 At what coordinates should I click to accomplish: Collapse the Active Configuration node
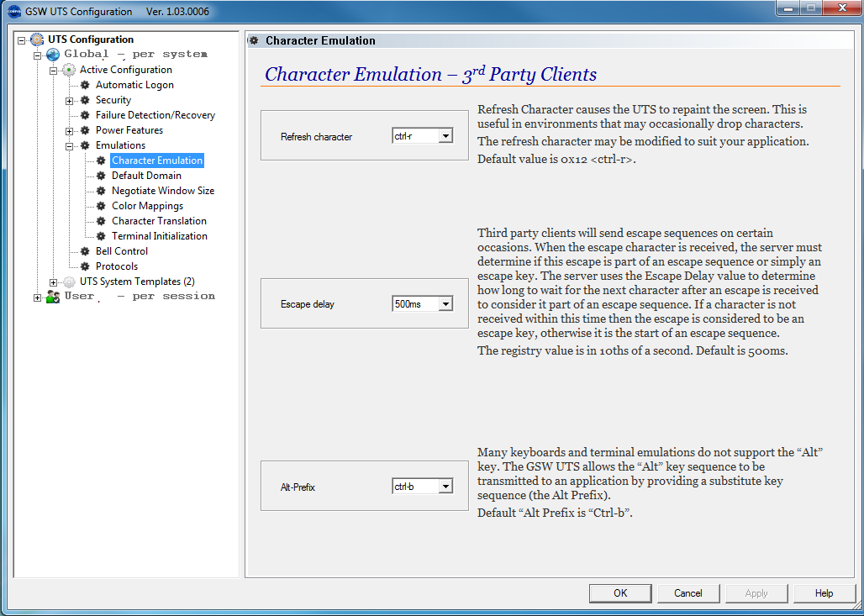pos(54,71)
